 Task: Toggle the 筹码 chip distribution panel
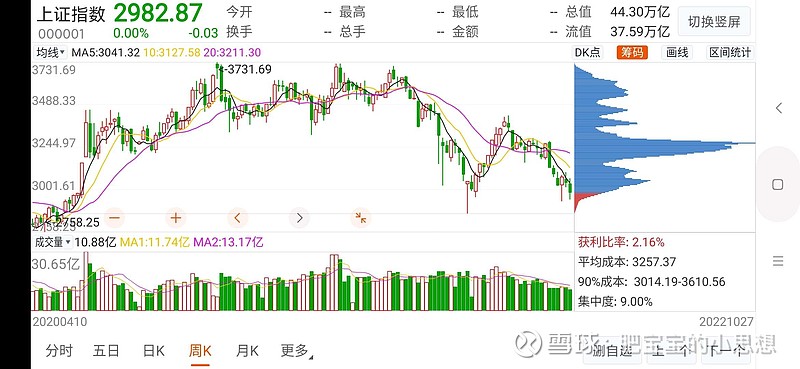pos(632,52)
